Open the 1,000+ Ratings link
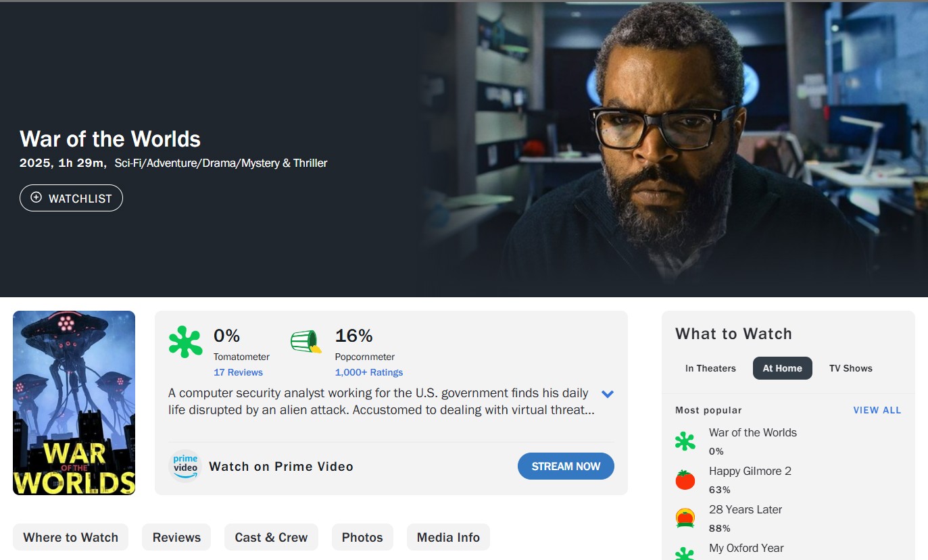Viewport: 928px width, 560px height. pos(368,372)
